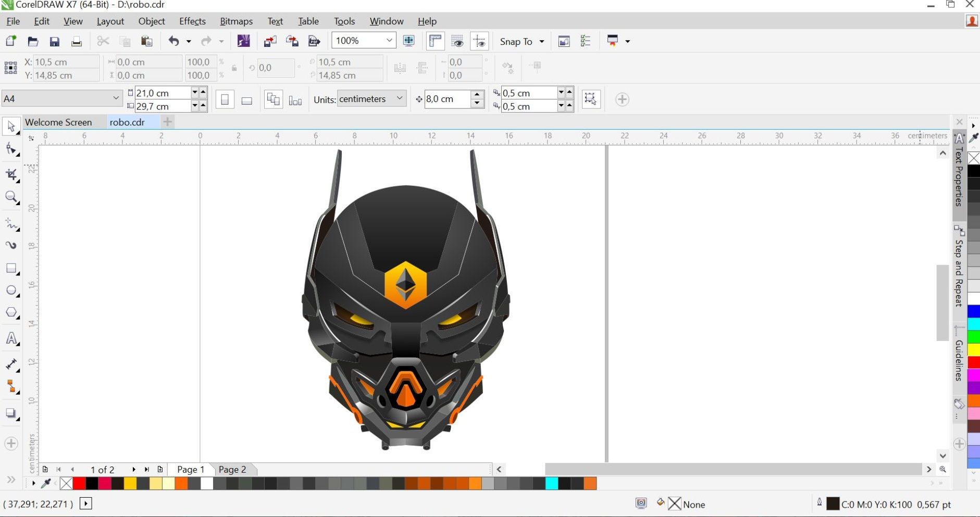
Task: Click the Save icon
Action: [x=54, y=42]
